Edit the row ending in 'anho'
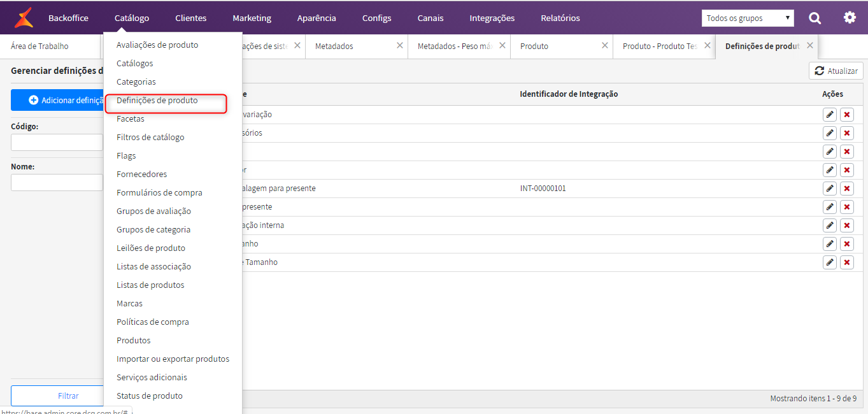Viewport: 868px width, 414px height. [829, 244]
